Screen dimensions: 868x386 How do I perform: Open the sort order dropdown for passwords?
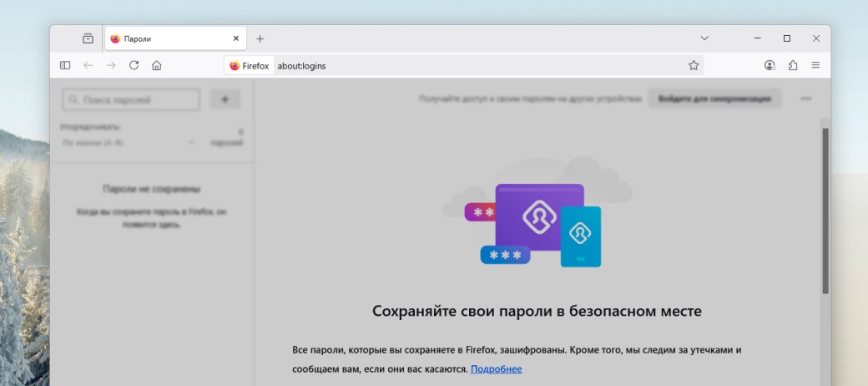(129, 143)
